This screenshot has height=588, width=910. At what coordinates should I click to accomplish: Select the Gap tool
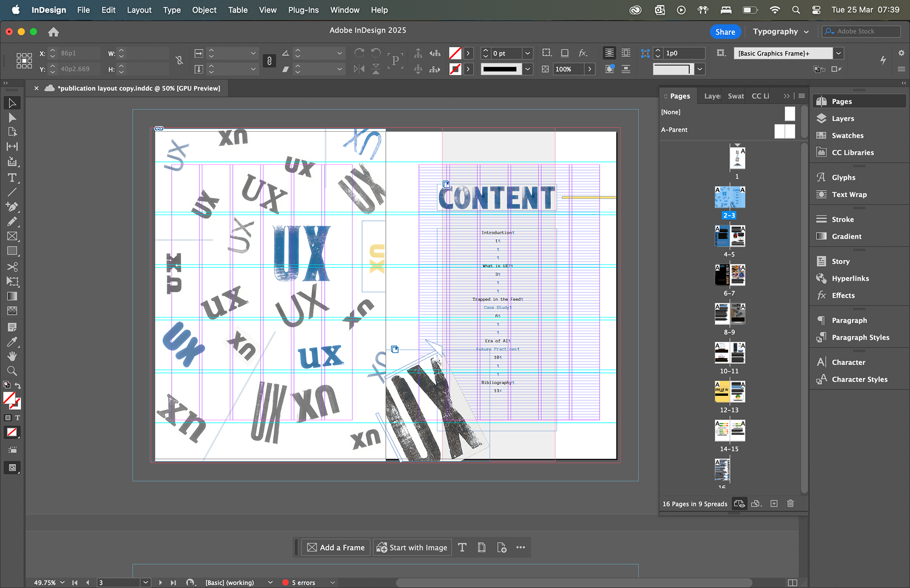[x=12, y=147]
